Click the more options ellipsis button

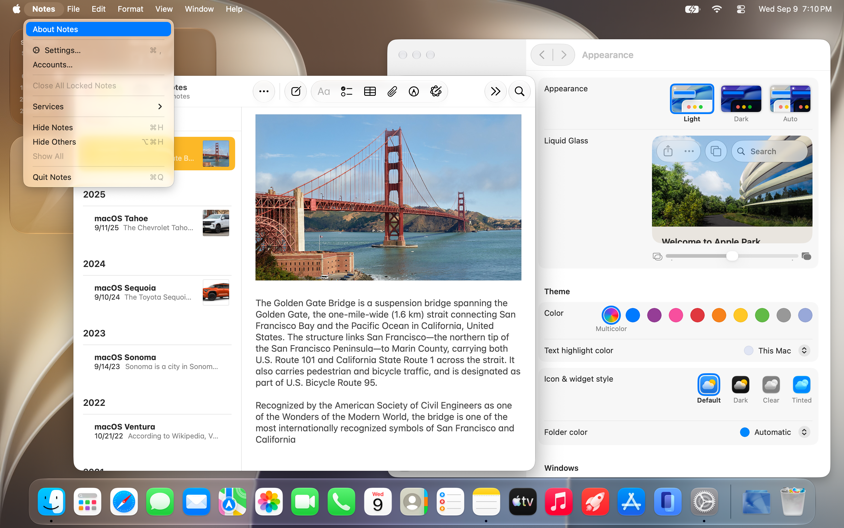coord(264,91)
